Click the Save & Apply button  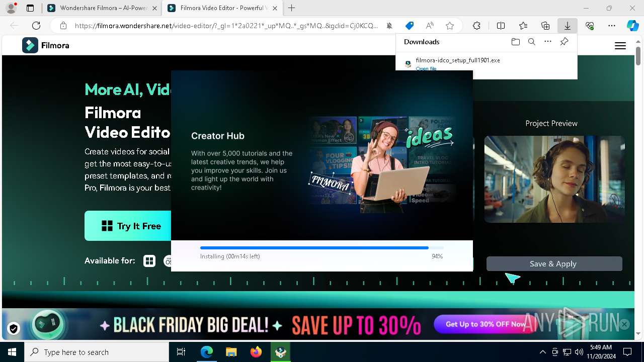tap(554, 264)
